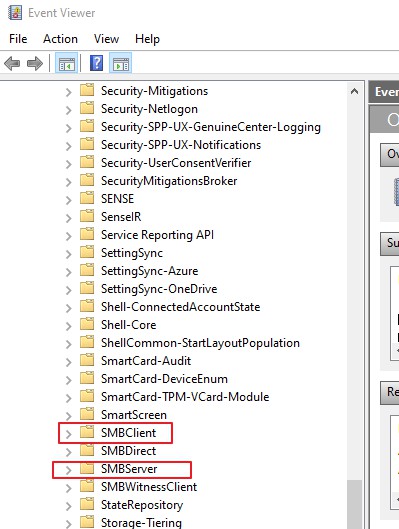Click the Back arrow toolbar icon

[x=12, y=63]
